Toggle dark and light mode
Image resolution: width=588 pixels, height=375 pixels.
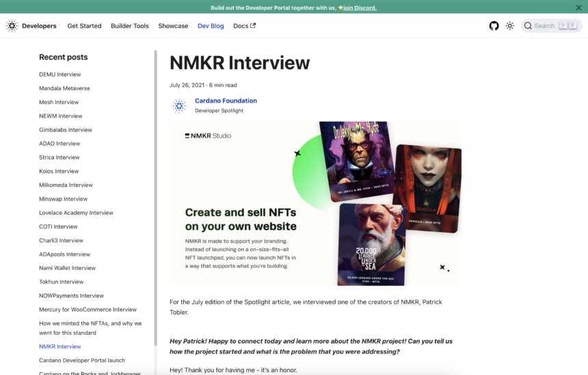coord(509,26)
